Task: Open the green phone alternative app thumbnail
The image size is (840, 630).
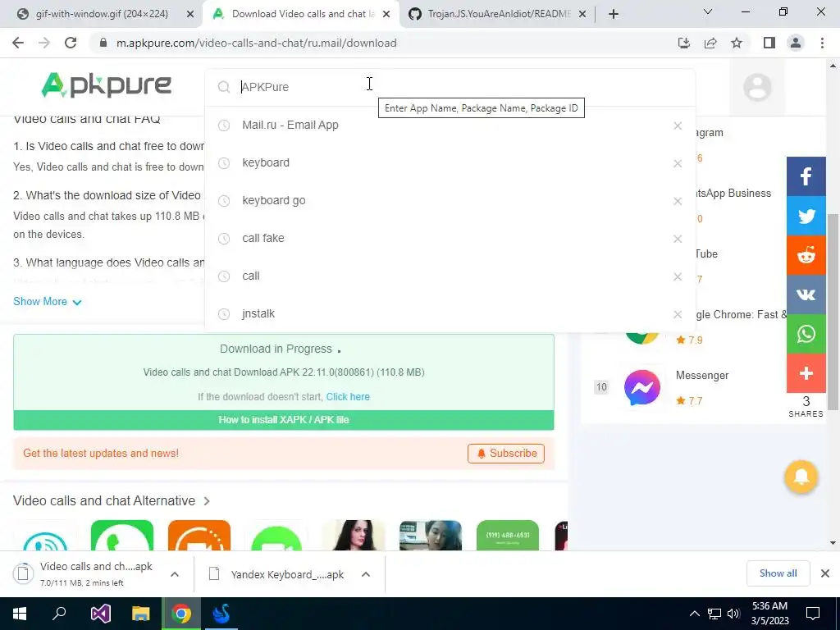Action: (x=122, y=536)
